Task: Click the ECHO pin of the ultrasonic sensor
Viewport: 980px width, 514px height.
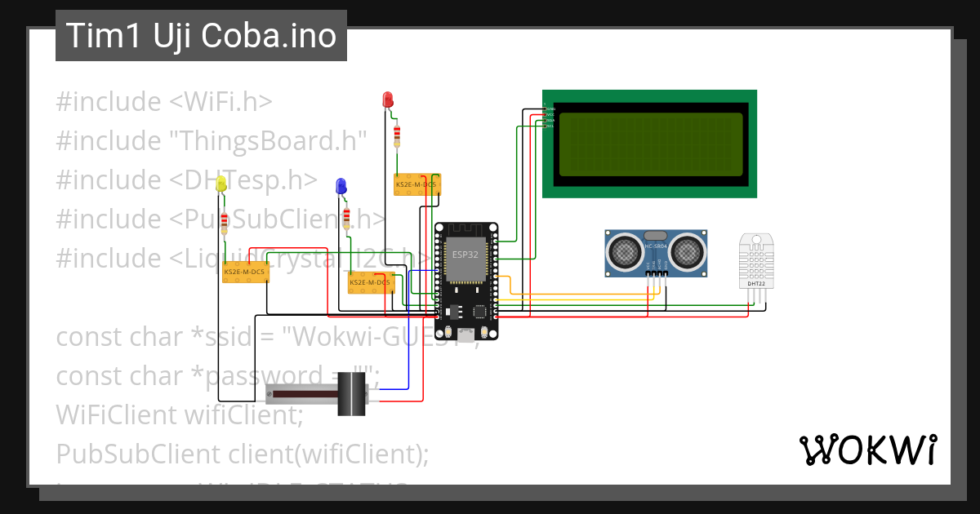Action: pyautogui.click(x=659, y=273)
